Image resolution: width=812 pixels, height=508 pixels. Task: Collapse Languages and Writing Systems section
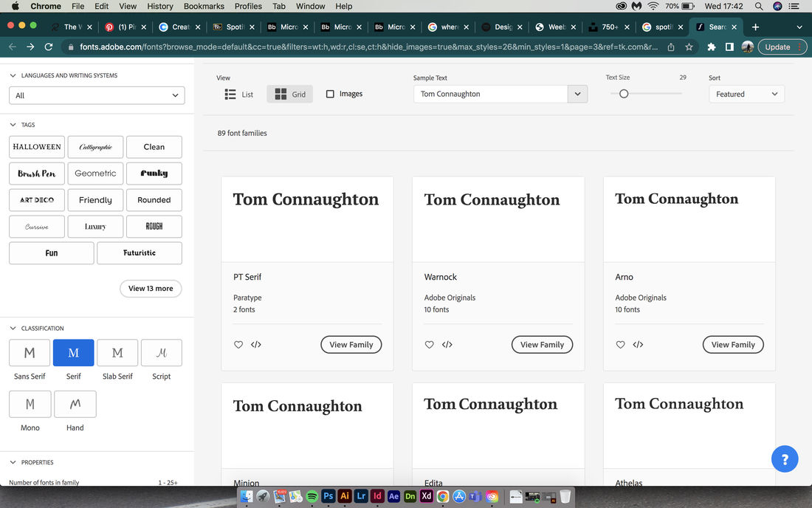13,75
